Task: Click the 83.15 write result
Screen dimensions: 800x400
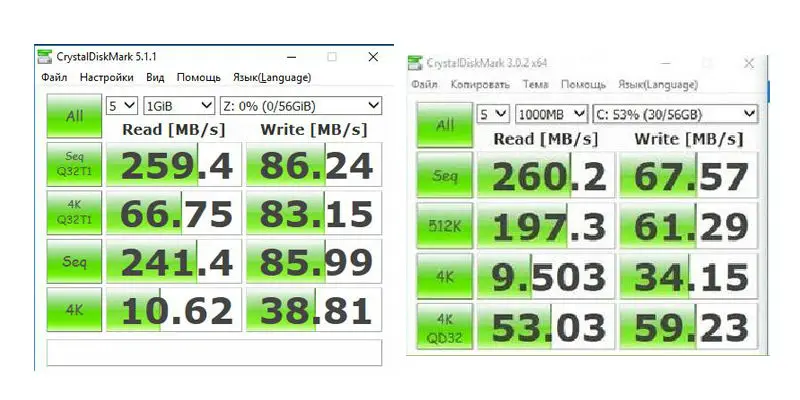Action: (314, 213)
